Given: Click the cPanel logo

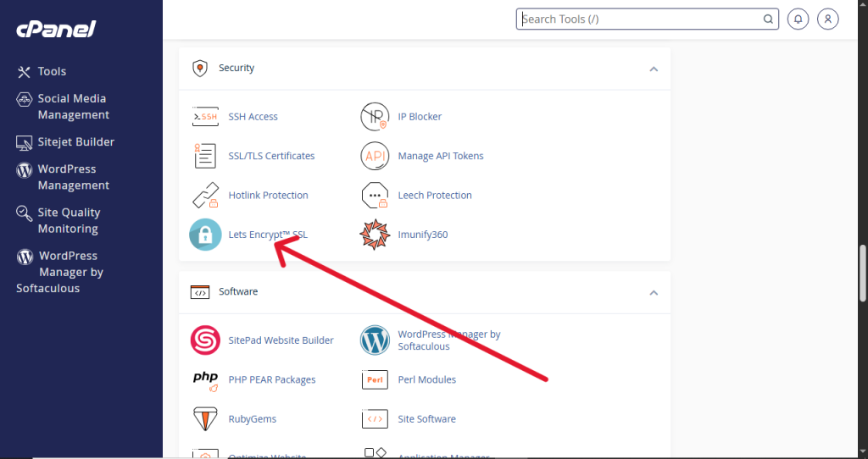Looking at the screenshot, I should click(56, 30).
